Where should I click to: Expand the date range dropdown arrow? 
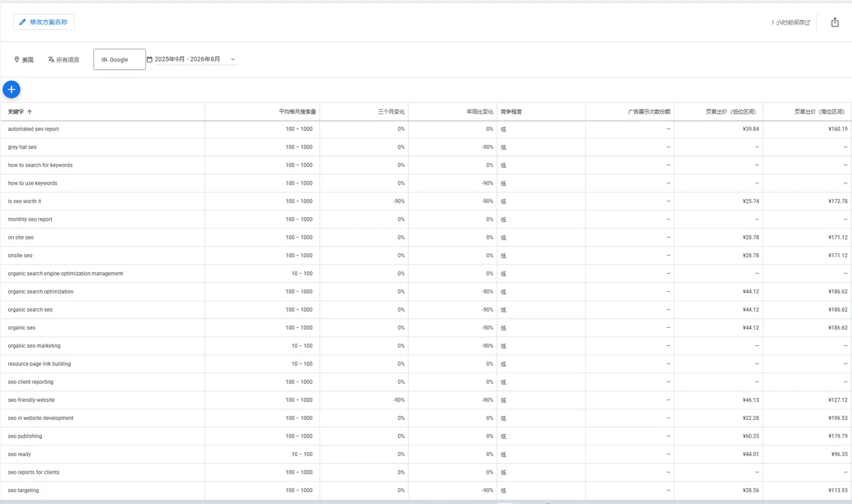click(233, 59)
